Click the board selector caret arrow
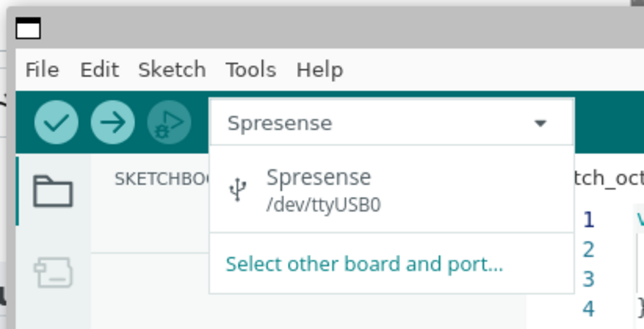 pos(540,123)
